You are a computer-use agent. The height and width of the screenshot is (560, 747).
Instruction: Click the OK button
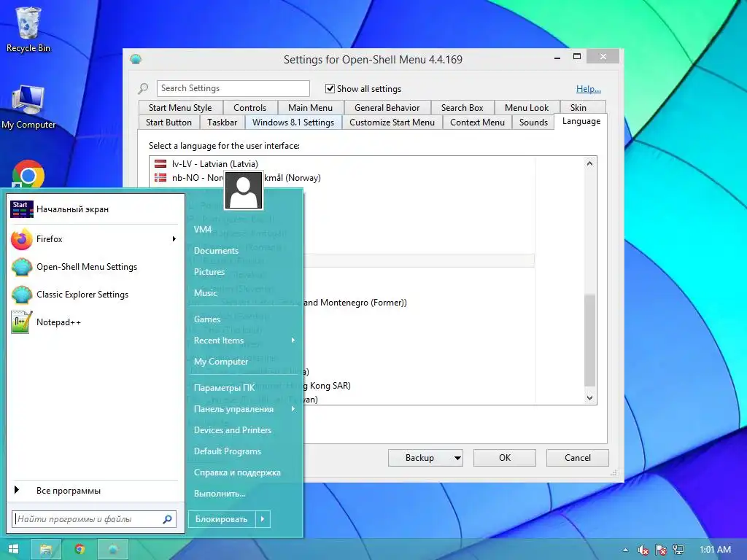[505, 458]
